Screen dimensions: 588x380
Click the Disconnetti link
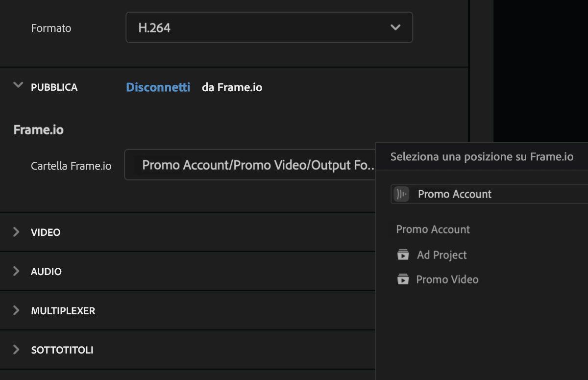coord(158,87)
